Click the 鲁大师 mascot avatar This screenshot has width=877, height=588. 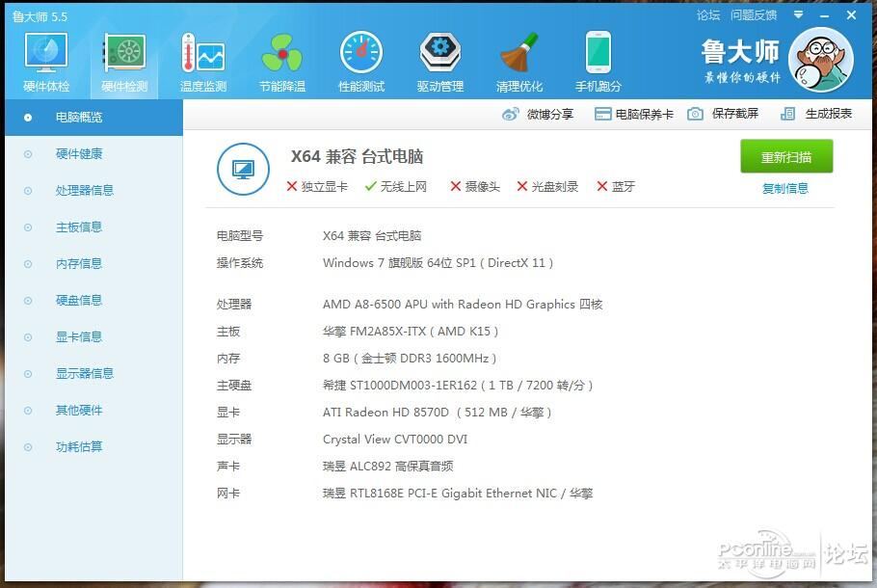(x=821, y=60)
